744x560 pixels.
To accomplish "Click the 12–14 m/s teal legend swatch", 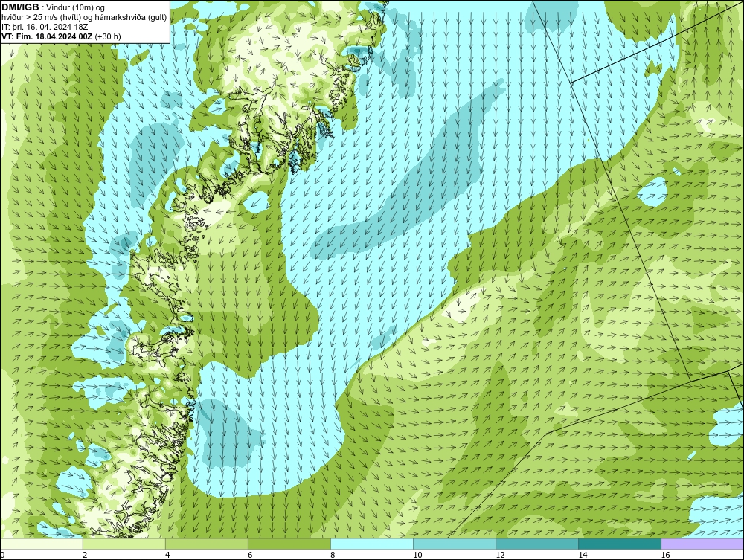I will coord(536,544).
